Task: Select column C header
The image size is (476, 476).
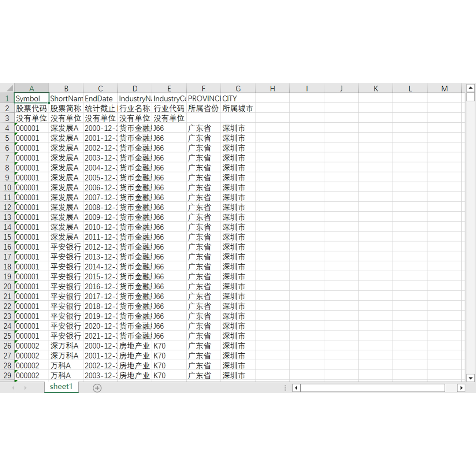Action: click(x=100, y=89)
